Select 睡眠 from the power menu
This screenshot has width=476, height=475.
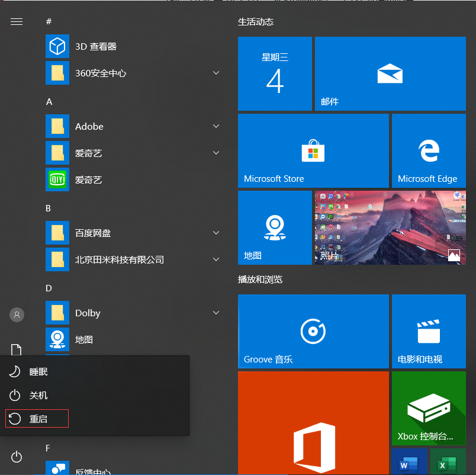pyautogui.click(x=94, y=371)
